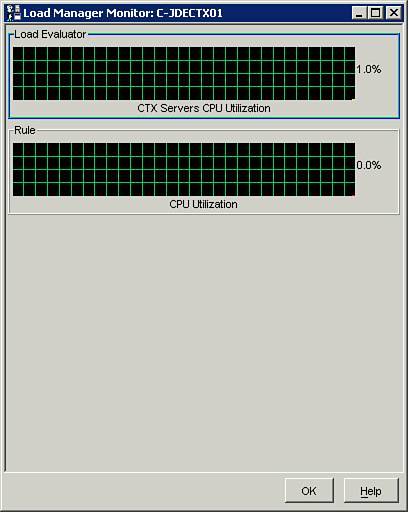The image size is (408, 512).
Task: Click the OK button
Action: click(x=309, y=491)
